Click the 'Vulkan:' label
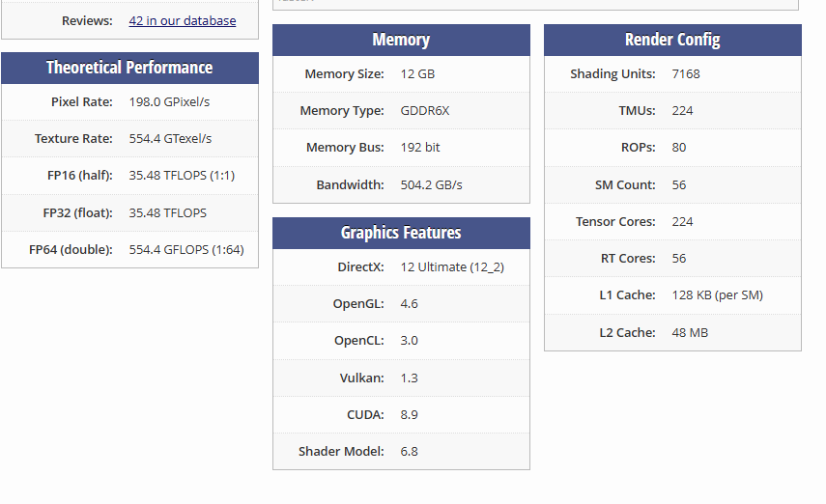 [x=361, y=378]
